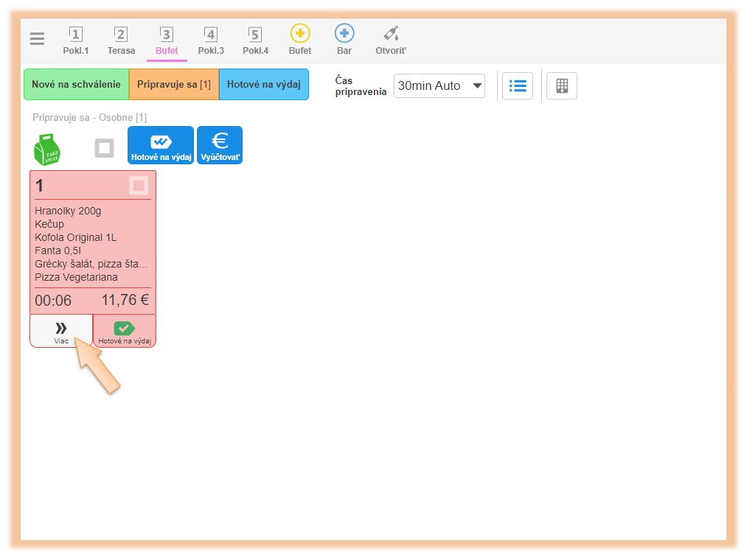This screenshot has width=747, height=560.
Task: Filter by Pripravuje sa status
Action: click(x=174, y=85)
